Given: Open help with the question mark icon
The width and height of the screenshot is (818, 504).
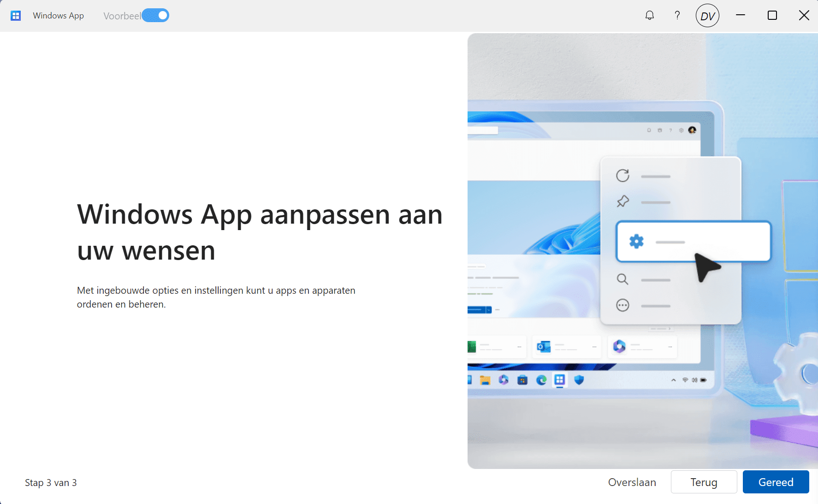Looking at the screenshot, I should [677, 16].
